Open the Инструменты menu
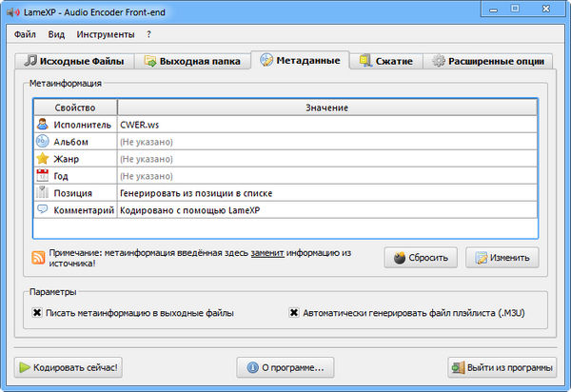Viewport: 571px width, 392px height. (x=106, y=34)
